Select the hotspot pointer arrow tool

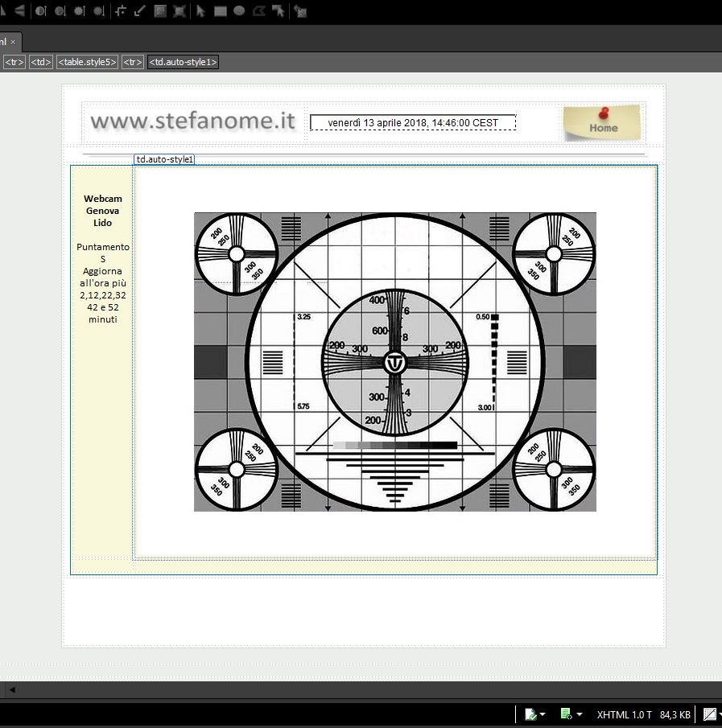click(200, 11)
